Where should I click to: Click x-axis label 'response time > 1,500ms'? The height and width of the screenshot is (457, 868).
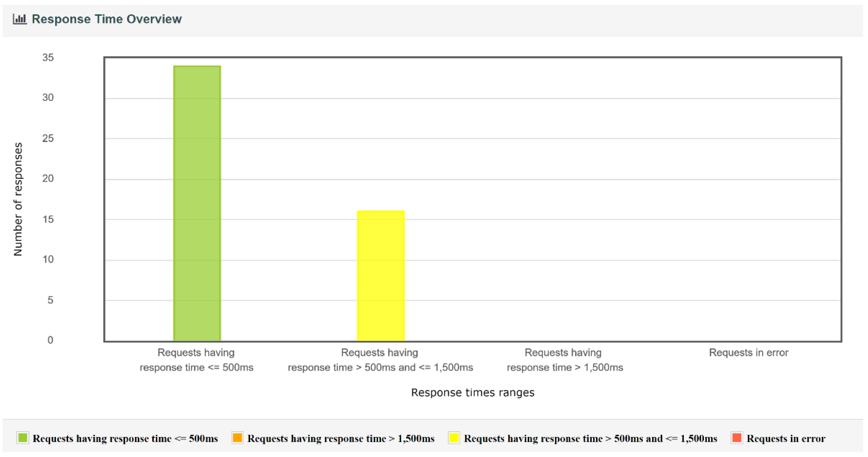point(565,367)
